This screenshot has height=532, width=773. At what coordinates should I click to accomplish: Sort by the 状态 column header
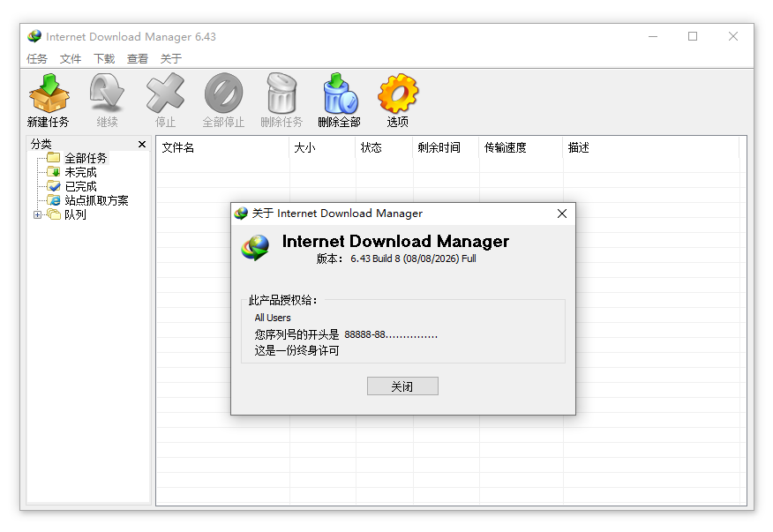(x=384, y=147)
